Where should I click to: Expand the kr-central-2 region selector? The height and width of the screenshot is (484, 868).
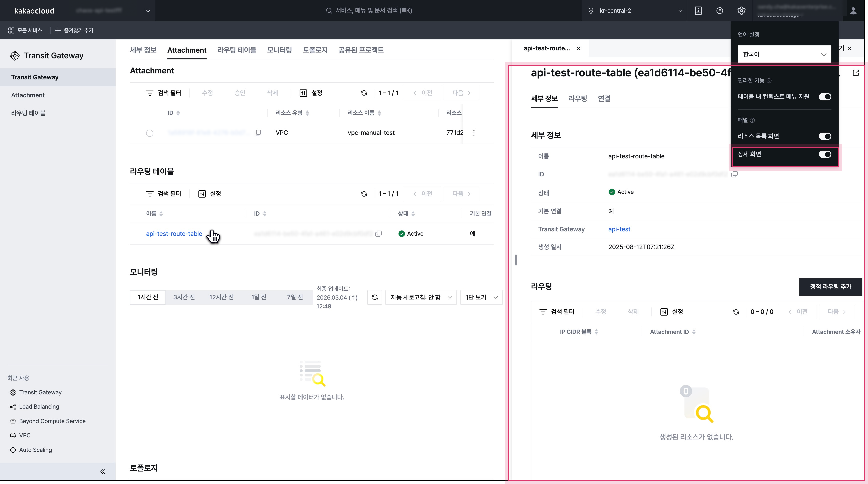[635, 11]
